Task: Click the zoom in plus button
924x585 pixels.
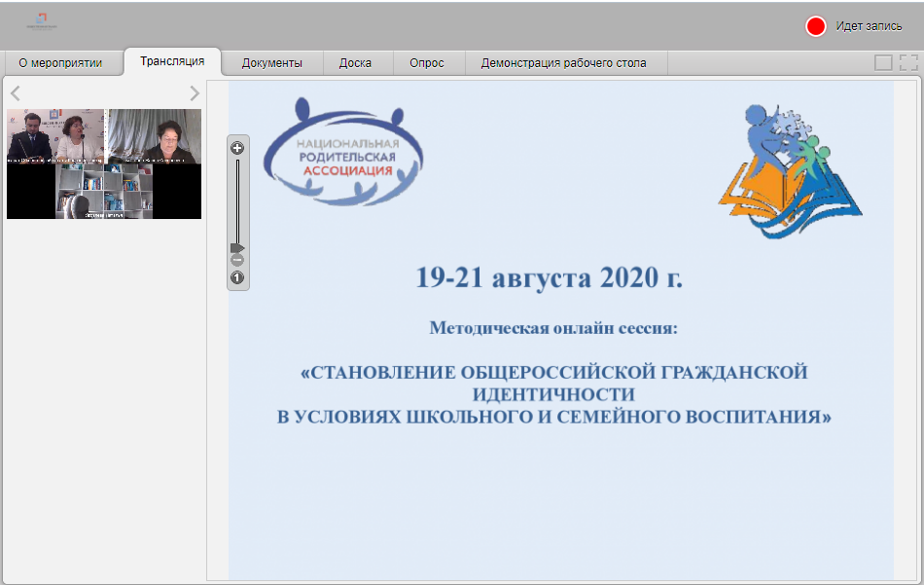Action: (237, 148)
